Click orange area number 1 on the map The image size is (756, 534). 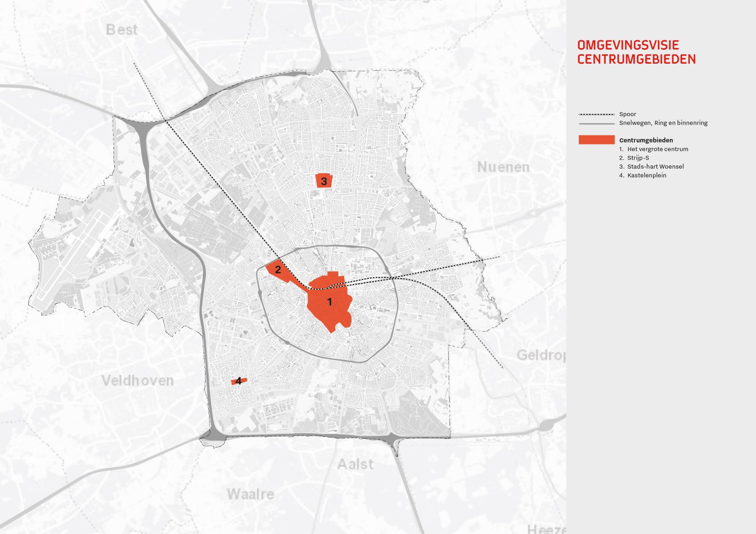click(330, 302)
